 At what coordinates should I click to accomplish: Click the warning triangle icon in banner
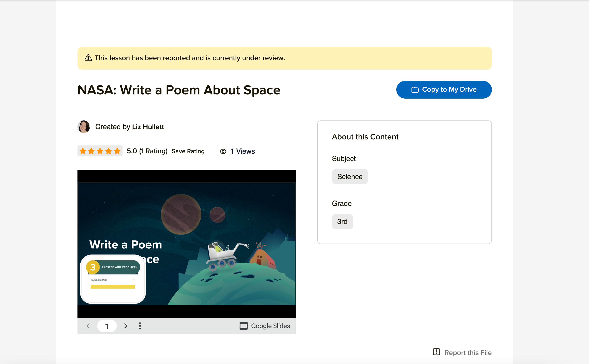[x=88, y=58]
